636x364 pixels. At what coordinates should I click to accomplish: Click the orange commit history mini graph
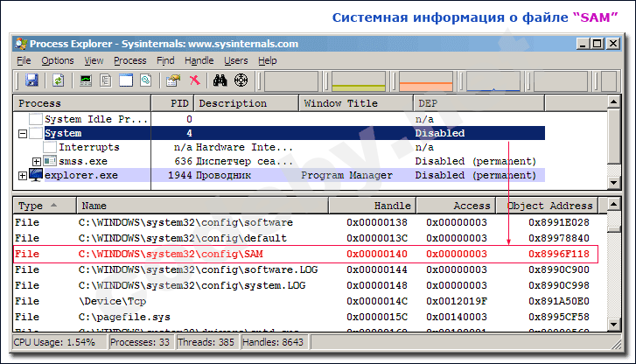point(426,81)
